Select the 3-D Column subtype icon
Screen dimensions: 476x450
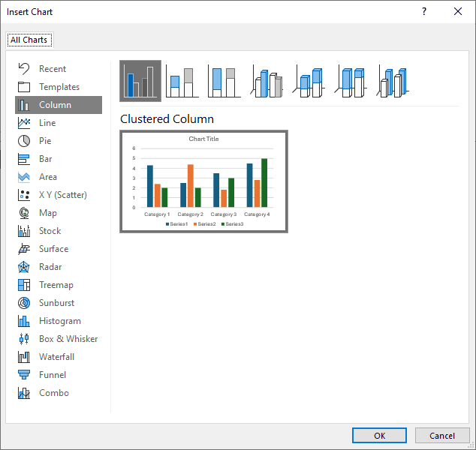pyautogui.click(x=393, y=81)
